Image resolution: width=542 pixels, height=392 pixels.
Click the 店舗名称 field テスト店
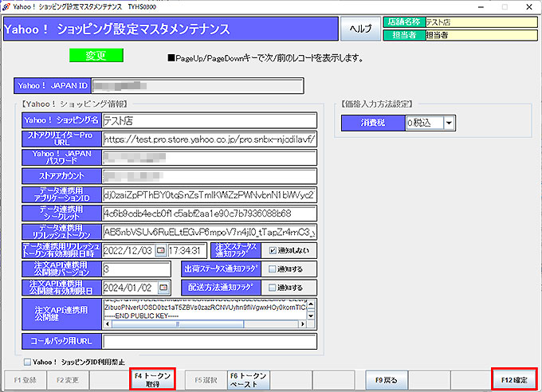tap(481, 22)
